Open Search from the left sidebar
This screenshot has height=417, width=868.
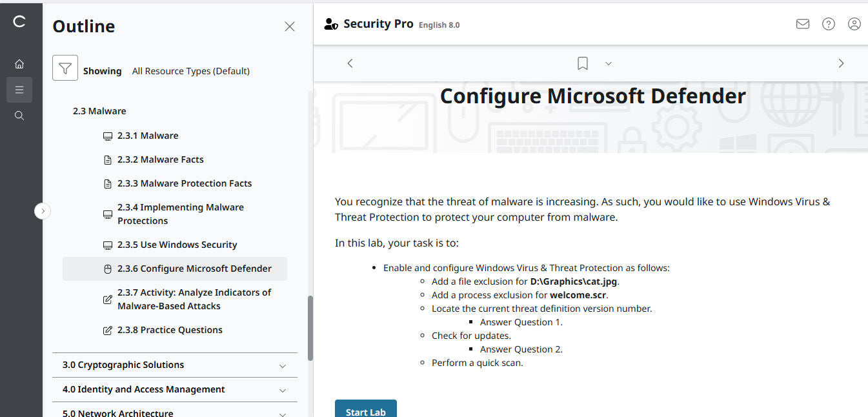[19, 115]
